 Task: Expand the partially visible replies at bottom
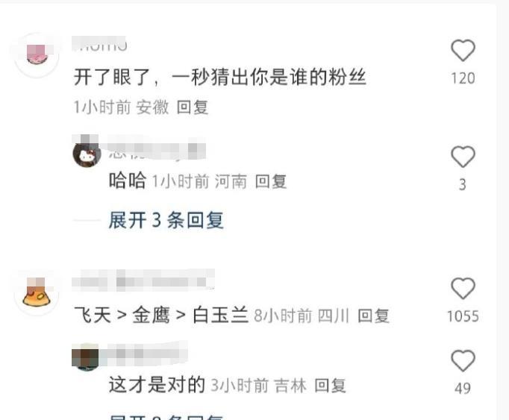[x=166, y=416]
